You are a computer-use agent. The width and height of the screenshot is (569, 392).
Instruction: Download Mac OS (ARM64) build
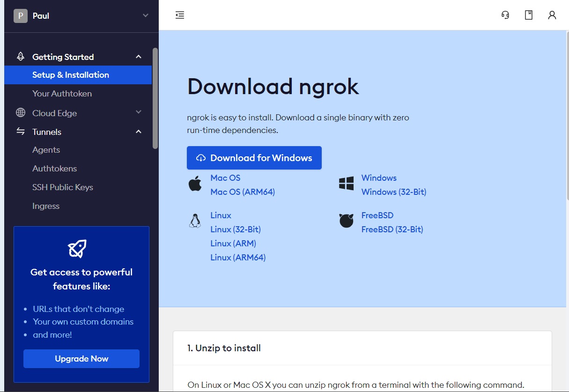click(x=243, y=192)
